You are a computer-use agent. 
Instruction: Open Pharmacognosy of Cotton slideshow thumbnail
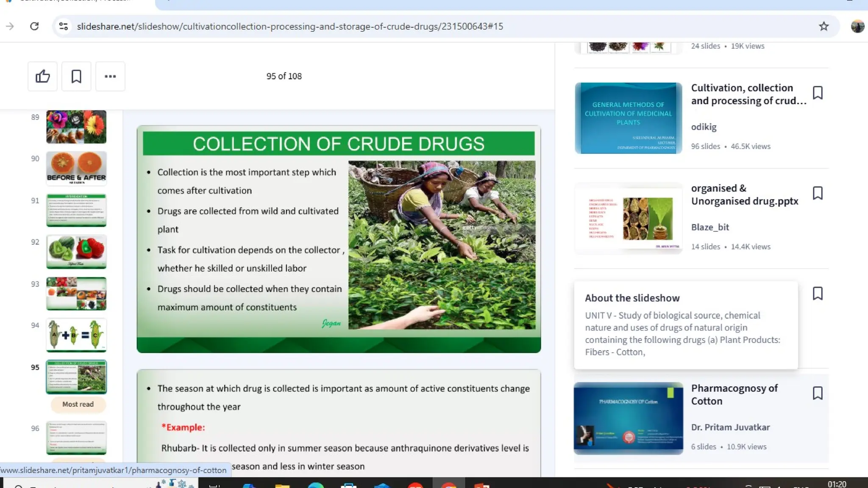(628, 419)
